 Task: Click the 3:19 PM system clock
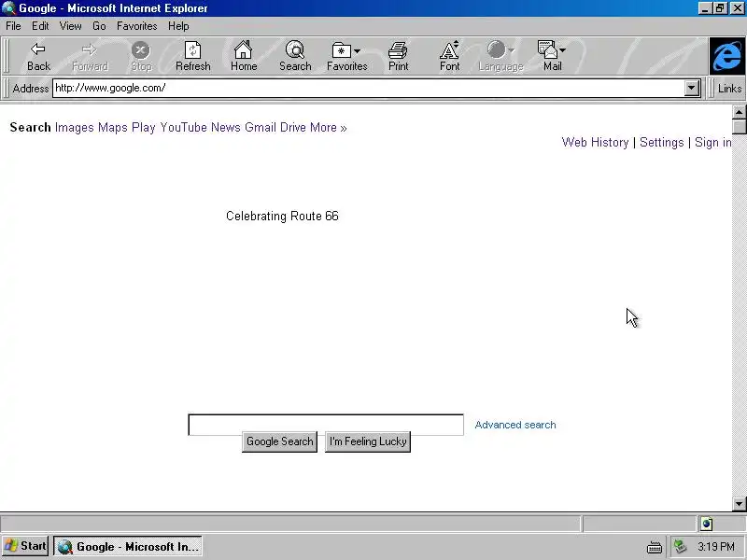tap(715, 547)
